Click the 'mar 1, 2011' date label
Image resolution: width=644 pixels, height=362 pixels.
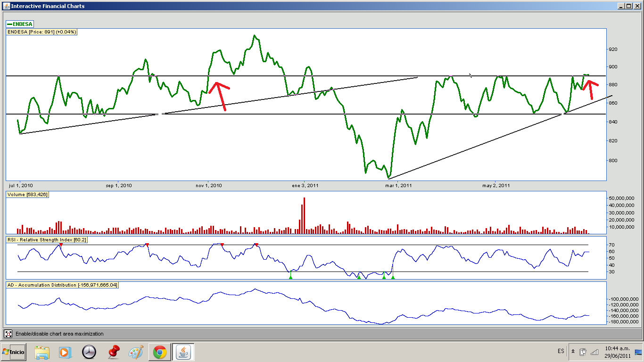[398, 185]
